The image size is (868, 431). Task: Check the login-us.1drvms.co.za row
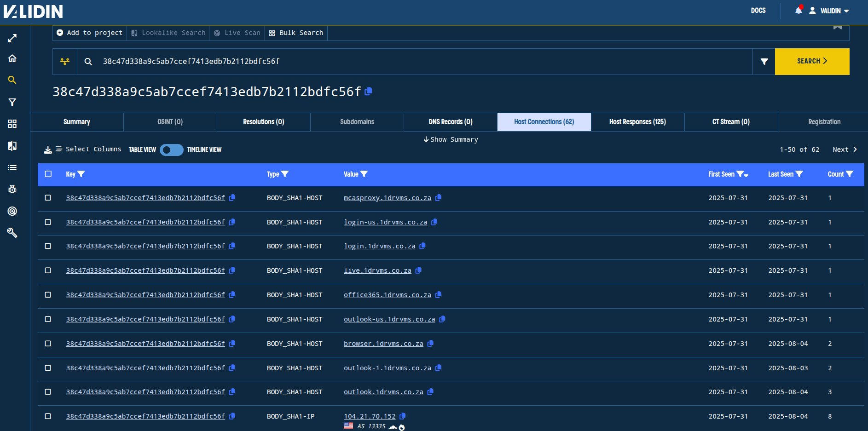pyautogui.click(x=48, y=222)
